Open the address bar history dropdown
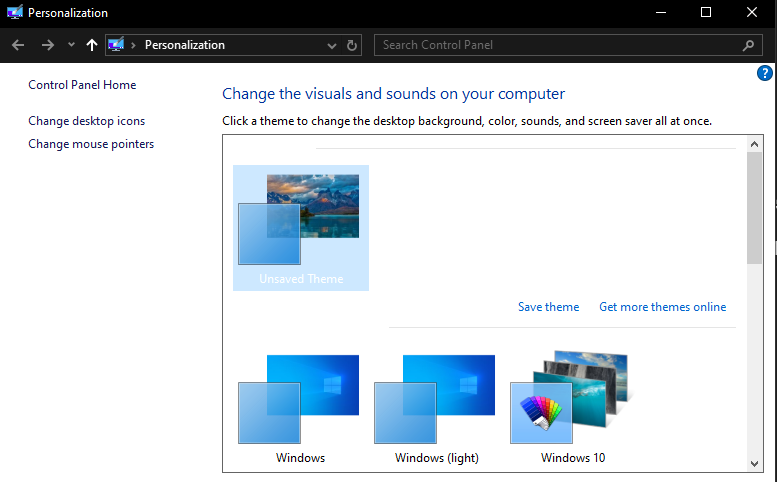 332,46
